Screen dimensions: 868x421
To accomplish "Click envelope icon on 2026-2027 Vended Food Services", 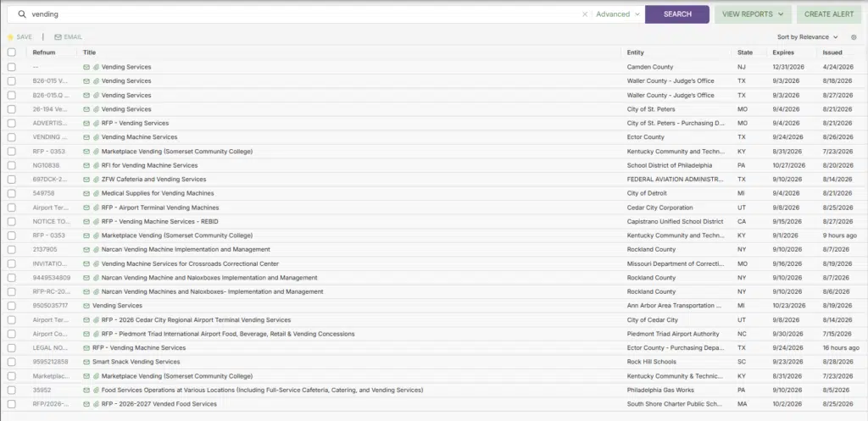I will point(86,404).
